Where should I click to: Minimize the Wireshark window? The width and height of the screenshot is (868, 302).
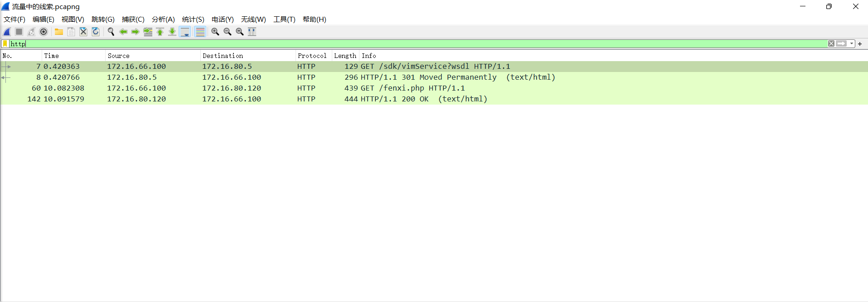point(803,6)
